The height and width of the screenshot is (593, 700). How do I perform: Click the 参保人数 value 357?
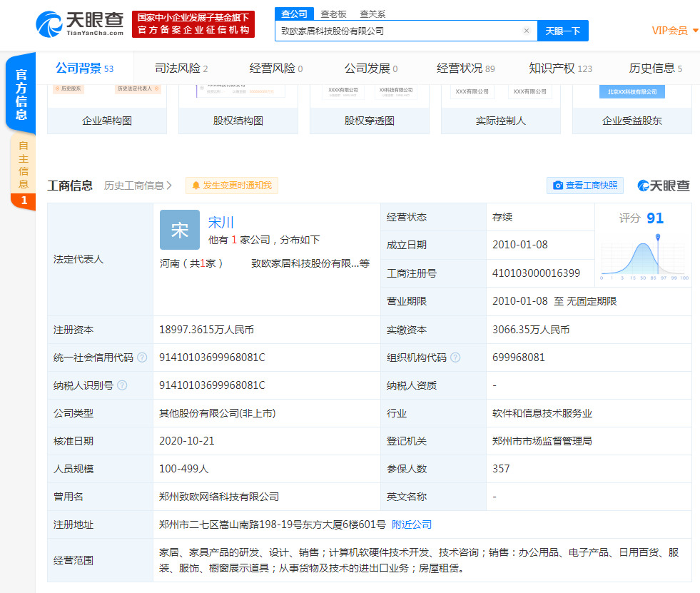click(x=501, y=468)
